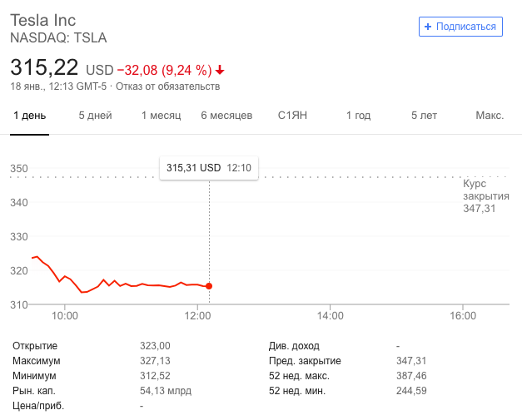522x420 pixels.
Task: Switch to С1ЯН year-to-date tab
Action: click(292, 116)
